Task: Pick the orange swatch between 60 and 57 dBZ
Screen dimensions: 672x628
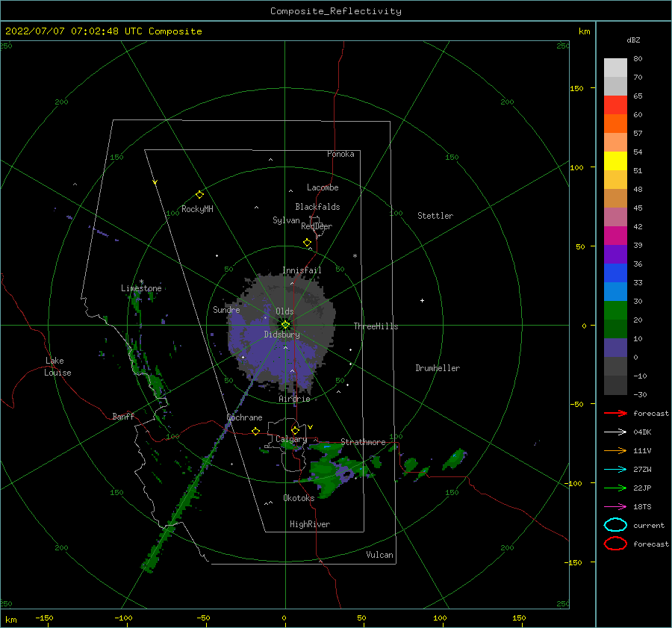Action: tap(615, 124)
